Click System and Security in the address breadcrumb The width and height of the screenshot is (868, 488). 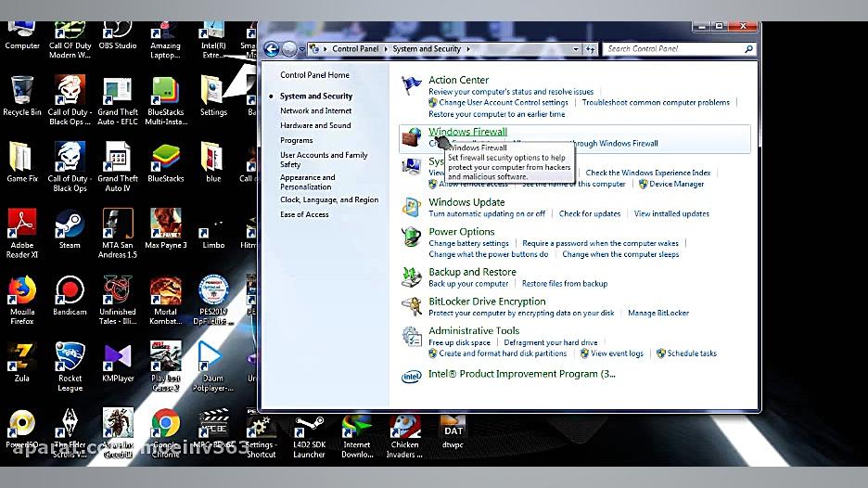[x=427, y=49]
